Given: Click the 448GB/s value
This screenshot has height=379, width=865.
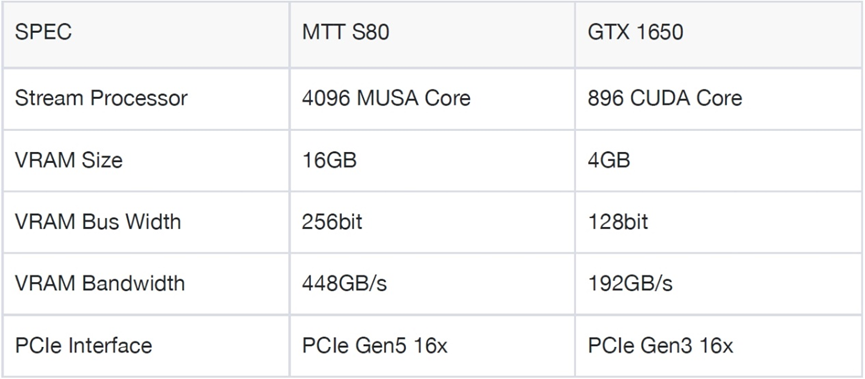Looking at the screenshot, I should tap(344, 284).
